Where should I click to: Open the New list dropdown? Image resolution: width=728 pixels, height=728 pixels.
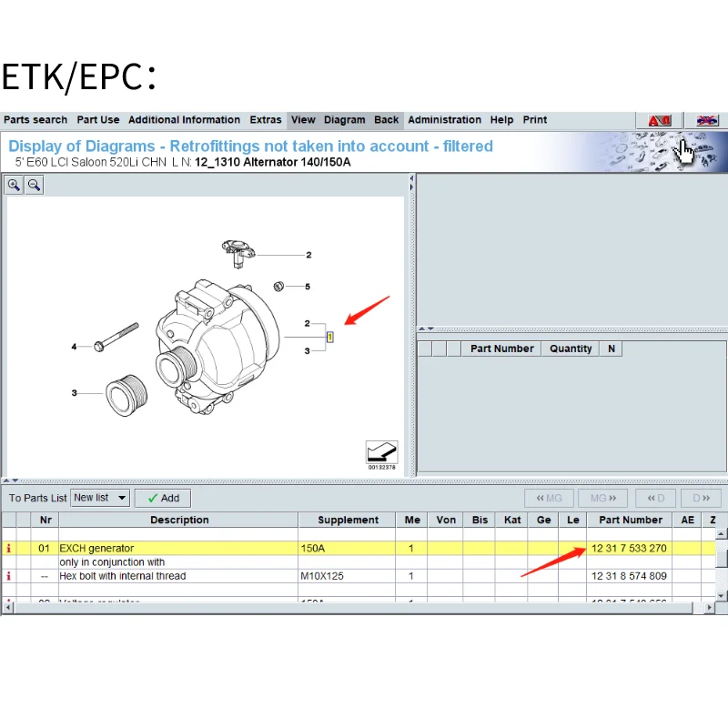tap(100, 498)
